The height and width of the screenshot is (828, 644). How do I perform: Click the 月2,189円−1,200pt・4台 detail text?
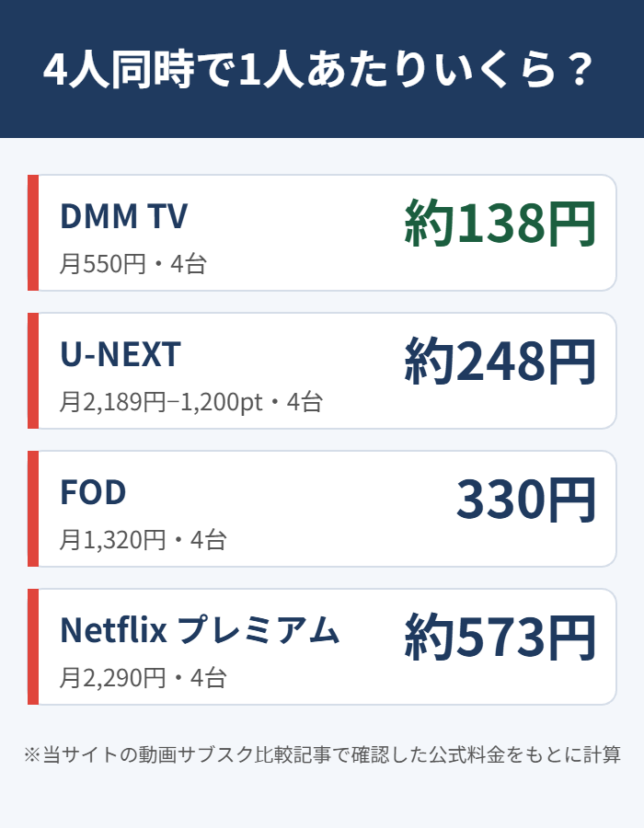191,402
